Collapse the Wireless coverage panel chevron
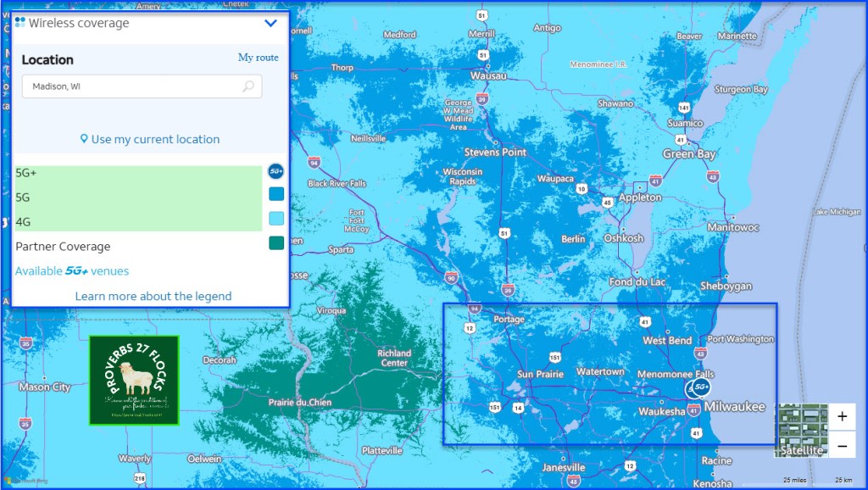The height and width of the screenshot is (490, 868). click(271, 23)
